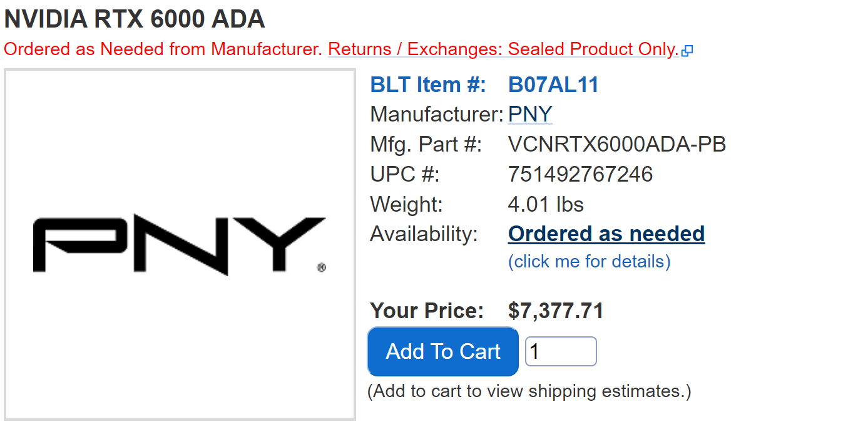Click the VCNRTX6000ADA-PB part number
This screenshot has width=868, height=429.
(x=617, y=145)
